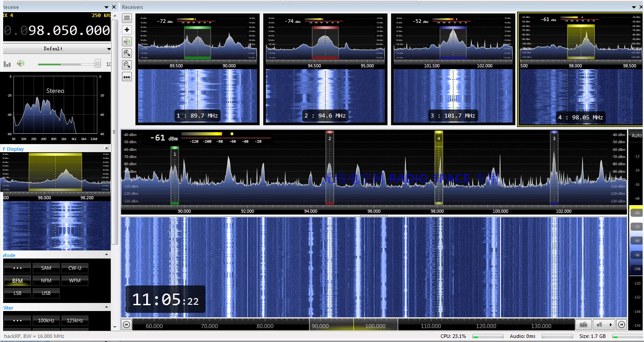This screenshot has width=644, height=342.
Task: Click the CPU: 23.1% status indicator
Action: pos(453,336)
